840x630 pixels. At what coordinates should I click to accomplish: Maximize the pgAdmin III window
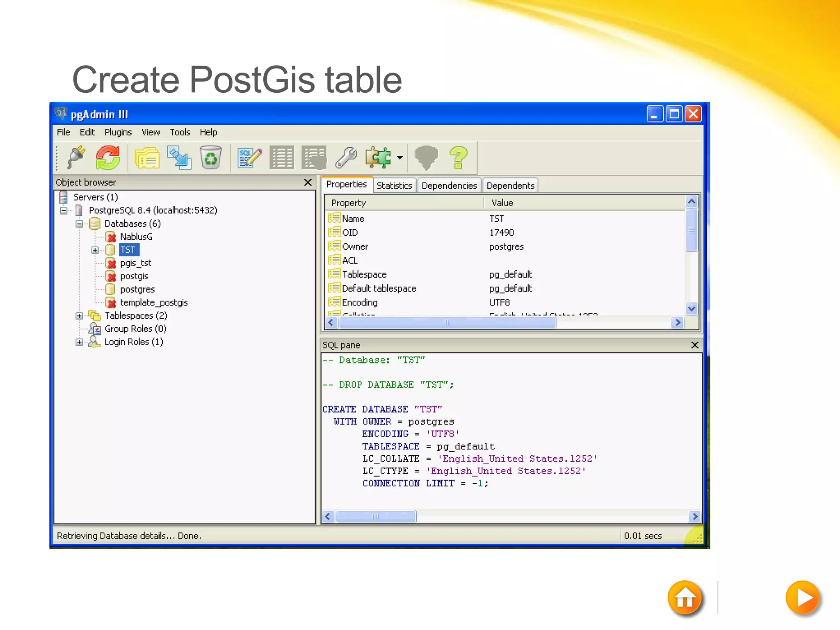pos(674,114)
